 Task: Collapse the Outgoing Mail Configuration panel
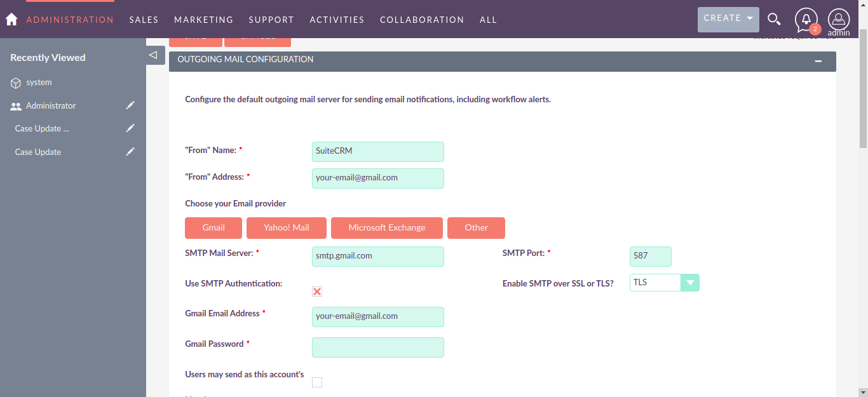[818, 61]
